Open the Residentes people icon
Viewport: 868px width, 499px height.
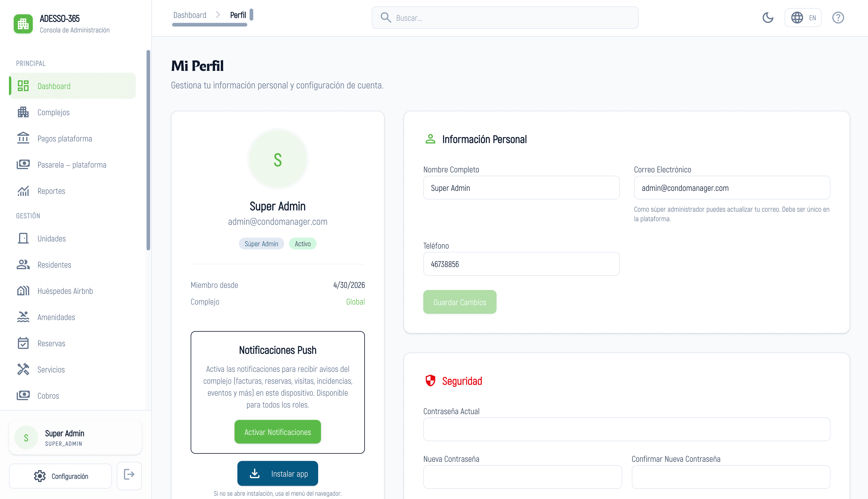tap(23, 265)
